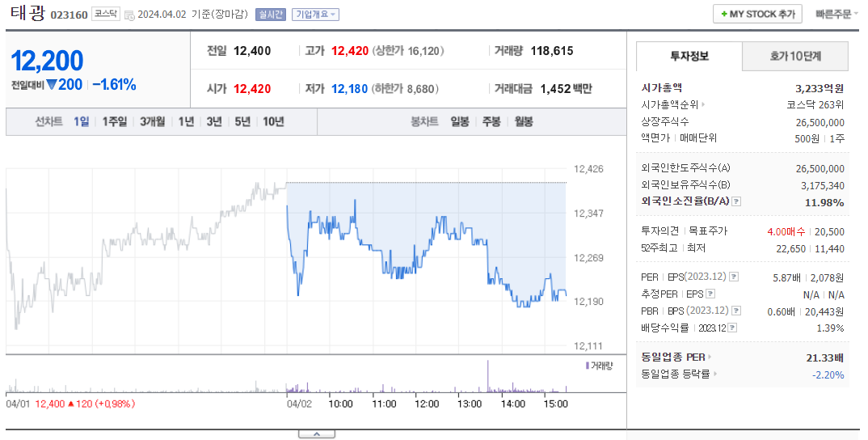Image resolution: width=868 pixels, height=440 pixels.
Task: Open help icon next to 추정PER EPS
Action: point(710,294)
